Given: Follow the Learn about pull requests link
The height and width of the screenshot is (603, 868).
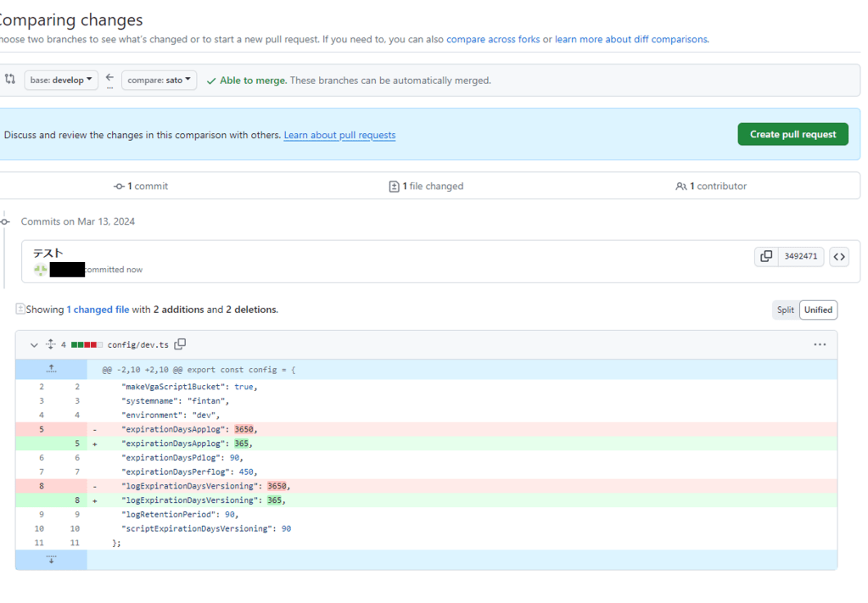Looking at the screenshot, I should pos(339,135).
